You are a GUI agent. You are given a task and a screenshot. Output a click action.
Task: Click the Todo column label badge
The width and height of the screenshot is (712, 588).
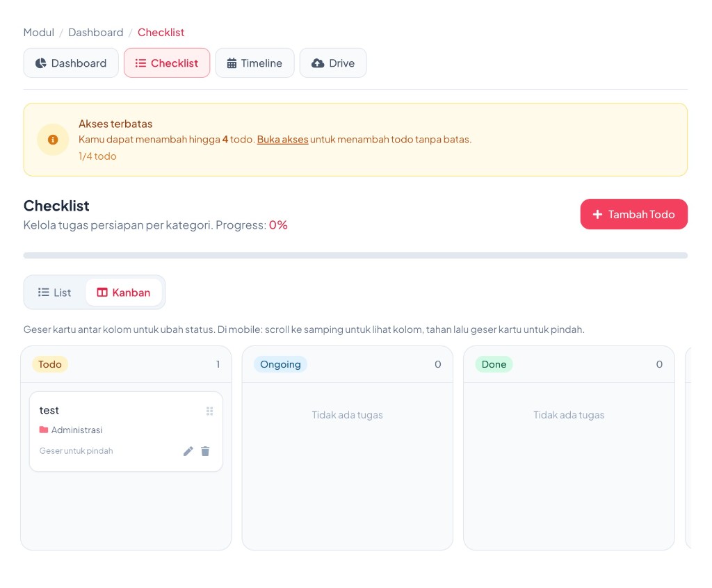[x=50, y=364]
